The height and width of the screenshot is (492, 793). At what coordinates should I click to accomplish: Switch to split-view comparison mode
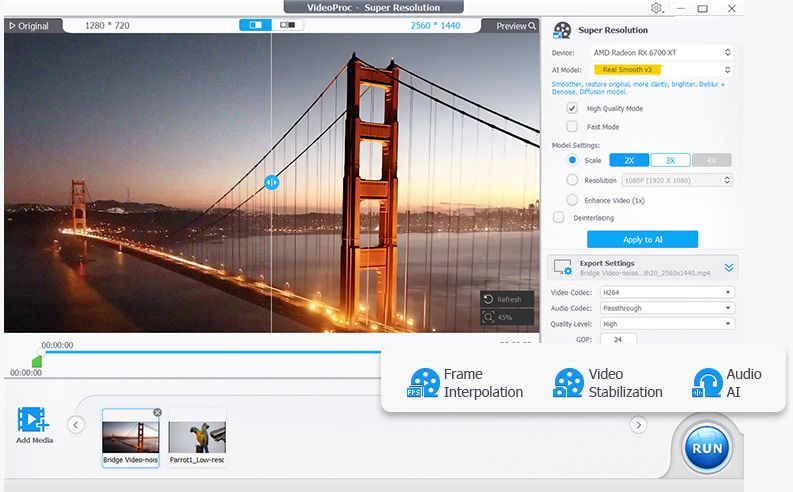coord(256,25)
